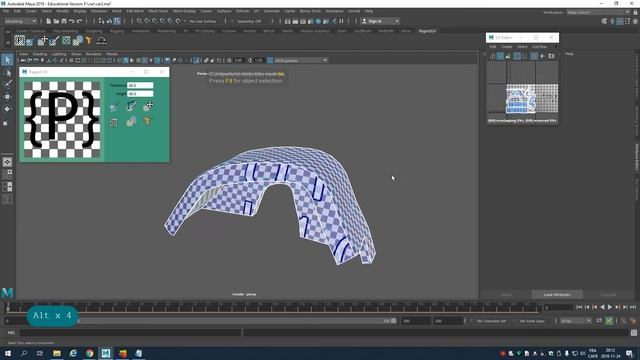Click Go to end of playback range
Image resolution: width=640 pixels, height=360 pixels.
pyautogui.click(x=633, y=307)
